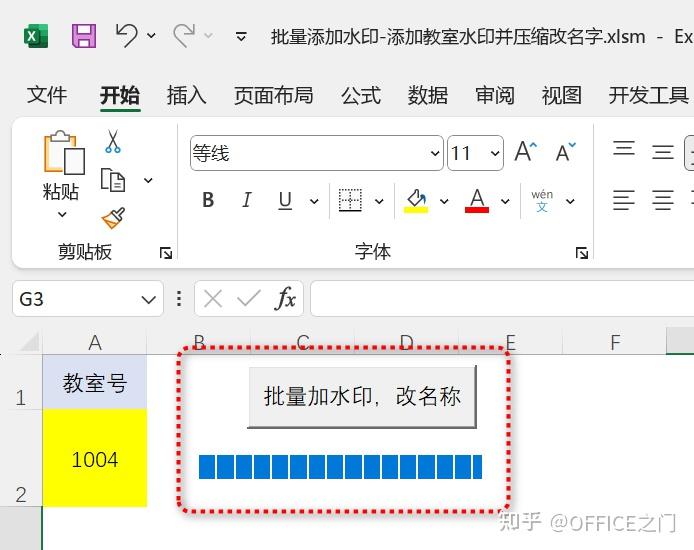Center text horizontally in the cell
This screenshot has width=694, height=550.
(663, 200)
